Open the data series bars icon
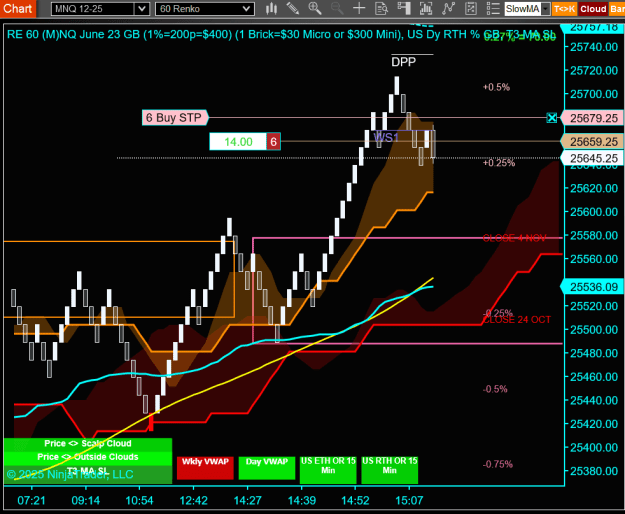The image size is (625, 514). pos(426,8)
